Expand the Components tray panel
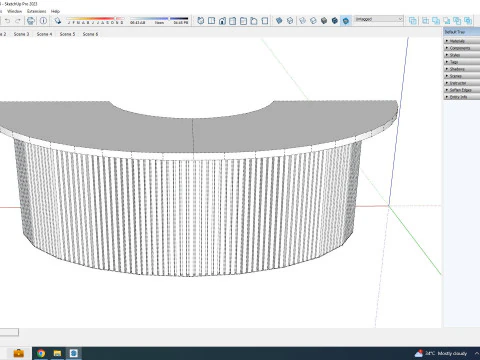 point(462,48)
